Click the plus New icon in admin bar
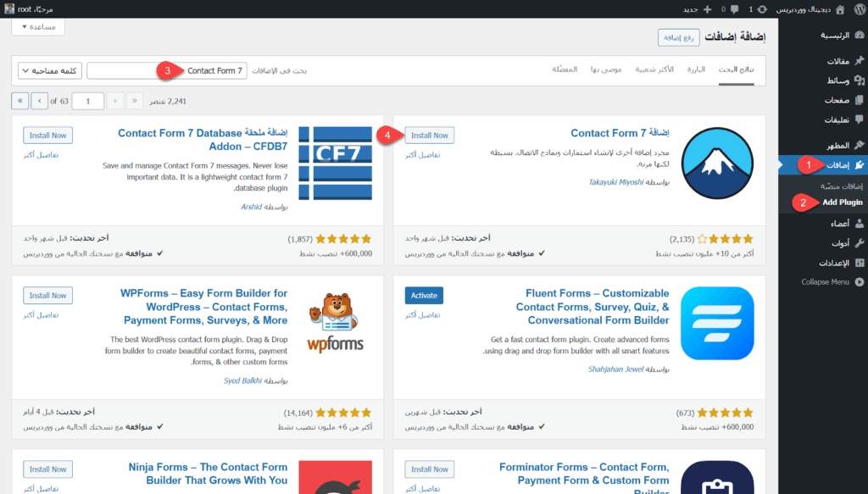Image resolution: width=868 pixels, height=494 pixels. pos(707,9)
